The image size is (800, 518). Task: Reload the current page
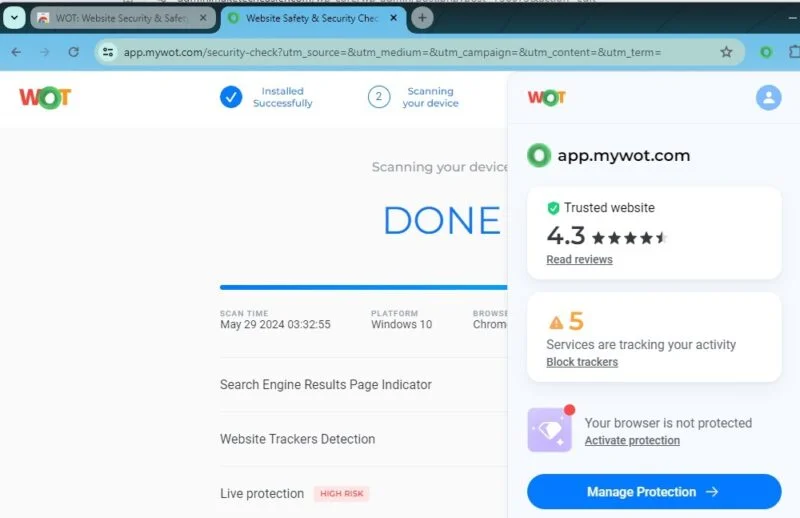73,52
